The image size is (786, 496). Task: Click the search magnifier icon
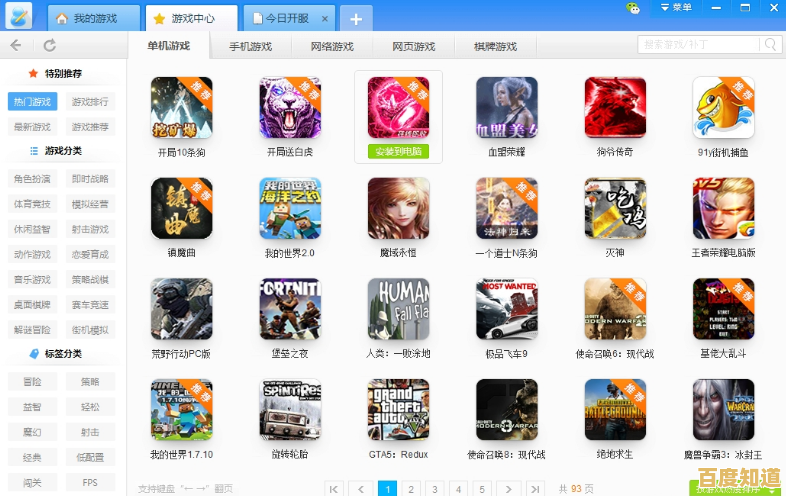(x=771, y=45)
